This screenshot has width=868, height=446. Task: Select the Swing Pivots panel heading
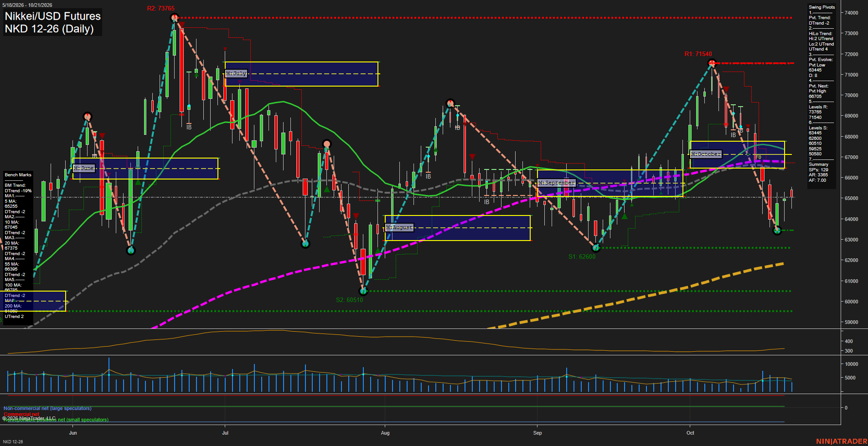tap(822, 7)
